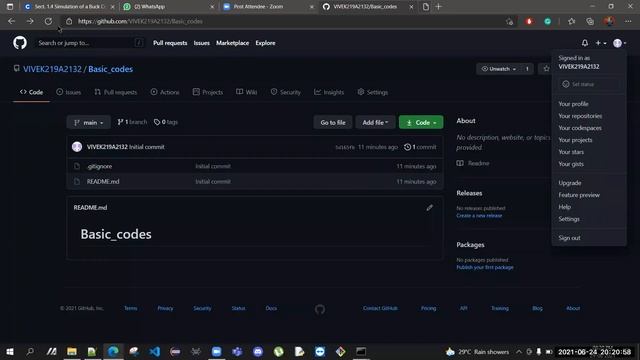Open the 0 tags link
The width and height of the screenshot is (640, 360).
[x=166, y=122]
